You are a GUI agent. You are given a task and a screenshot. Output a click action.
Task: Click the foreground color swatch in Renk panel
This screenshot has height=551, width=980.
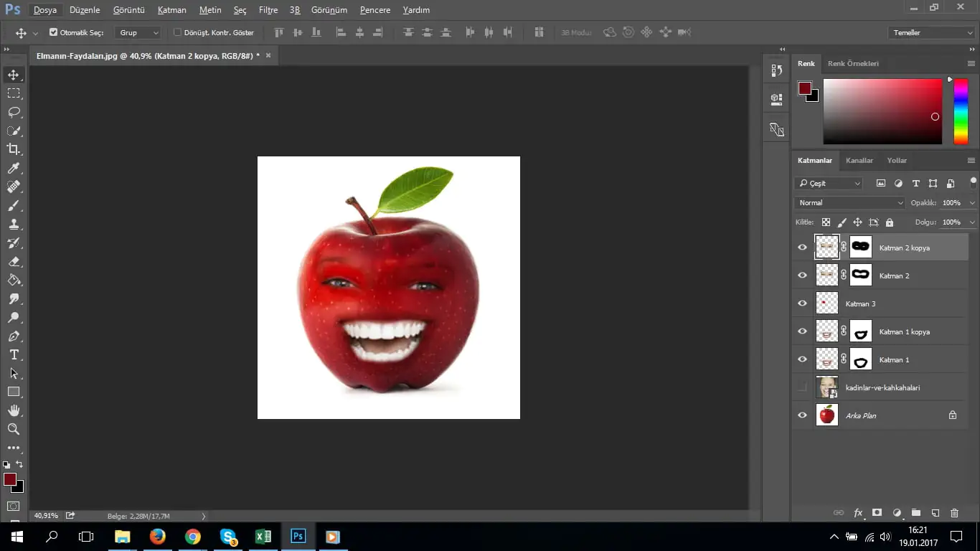point(805,88)
